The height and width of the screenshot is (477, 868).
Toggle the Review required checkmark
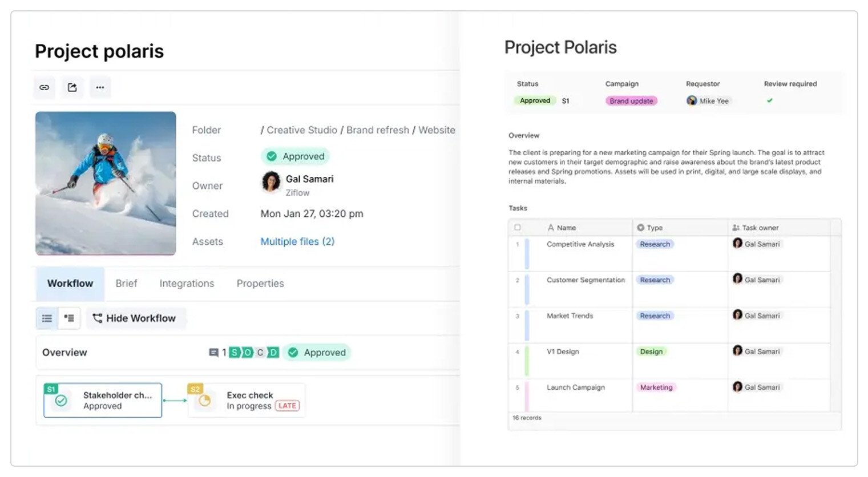coord(769,101)
